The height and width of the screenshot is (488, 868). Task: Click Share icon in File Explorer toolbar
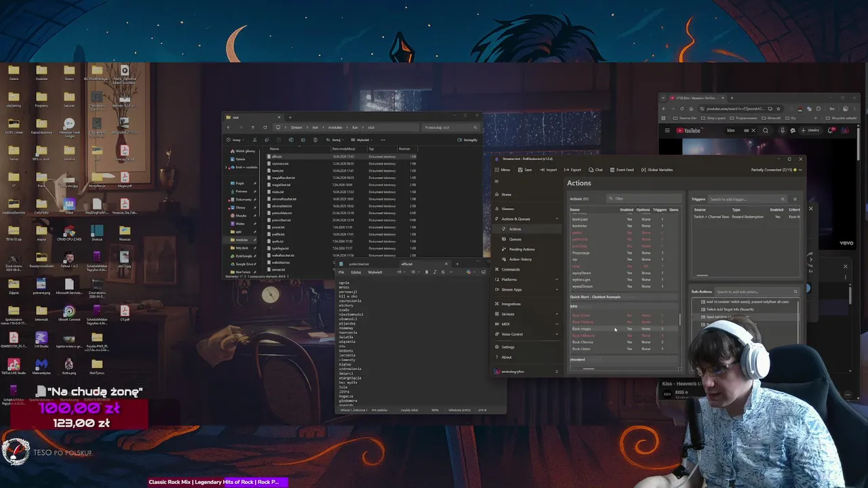303,140
